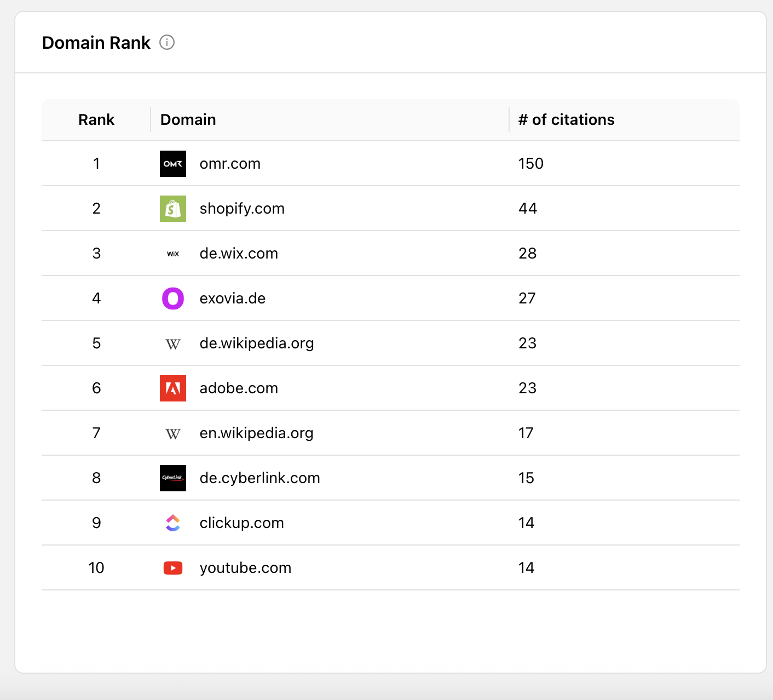Click the Wikipedia icon beside de.wikipedia.org
The image size is (773, 700).
click(173, 344)
